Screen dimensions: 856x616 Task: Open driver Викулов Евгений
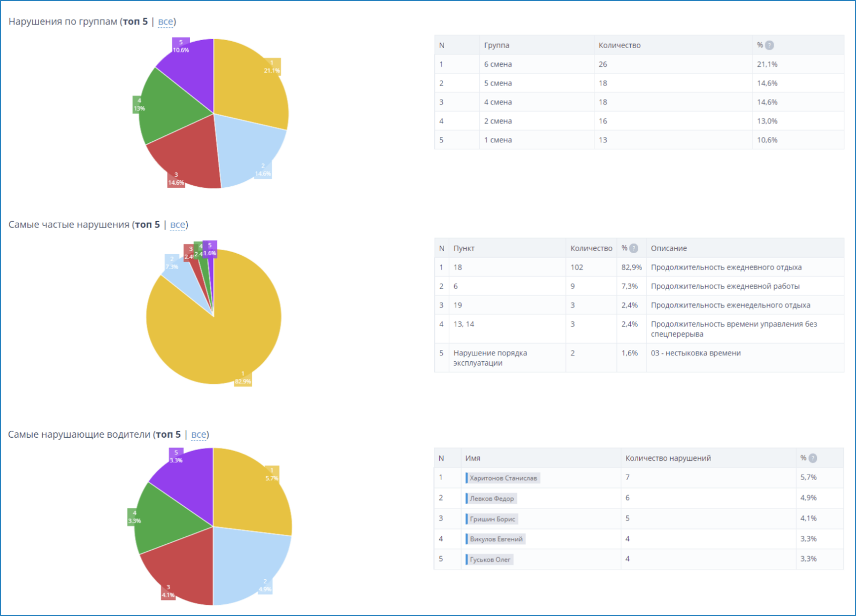[x=495, y=539]
